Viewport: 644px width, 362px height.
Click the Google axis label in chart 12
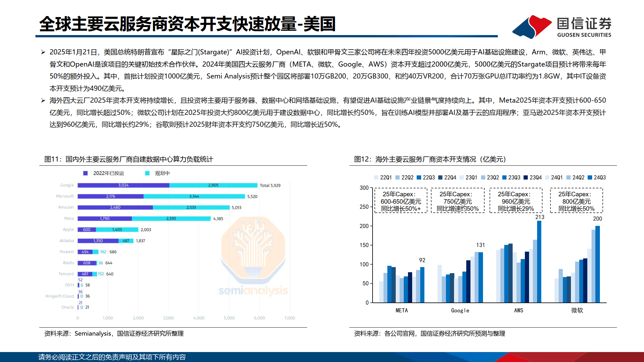point(460,311)
